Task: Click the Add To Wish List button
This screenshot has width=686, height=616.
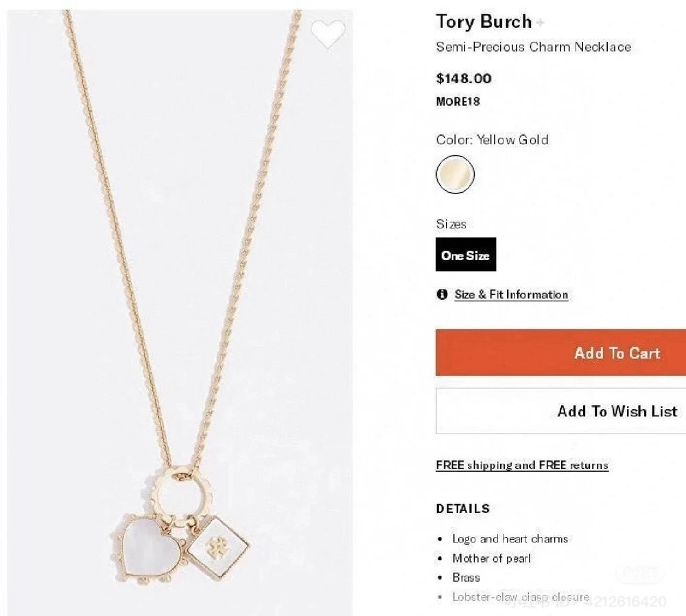Action: 560,411
